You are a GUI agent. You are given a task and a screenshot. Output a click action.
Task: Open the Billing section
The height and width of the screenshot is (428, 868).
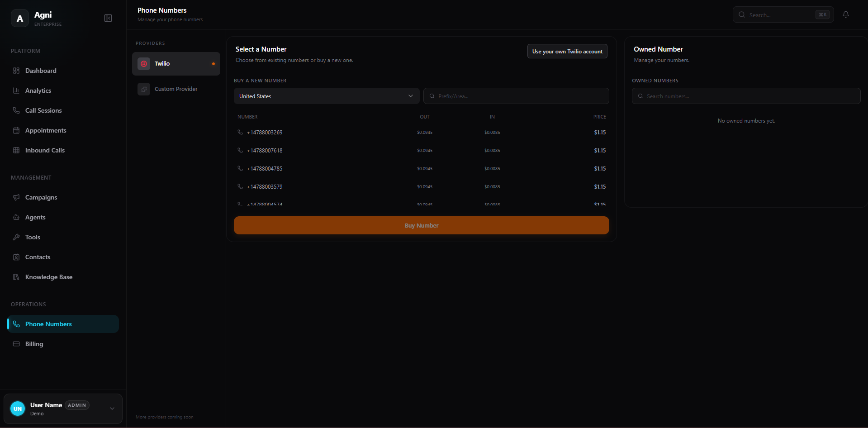click(34, 344)
